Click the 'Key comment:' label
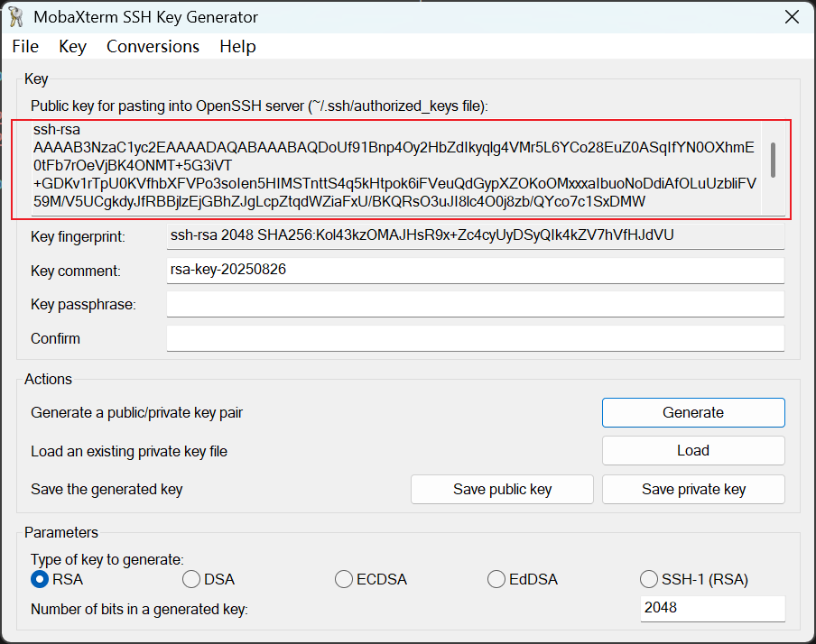The width and height of the screenshot is (816, 644). pos(76,271)
